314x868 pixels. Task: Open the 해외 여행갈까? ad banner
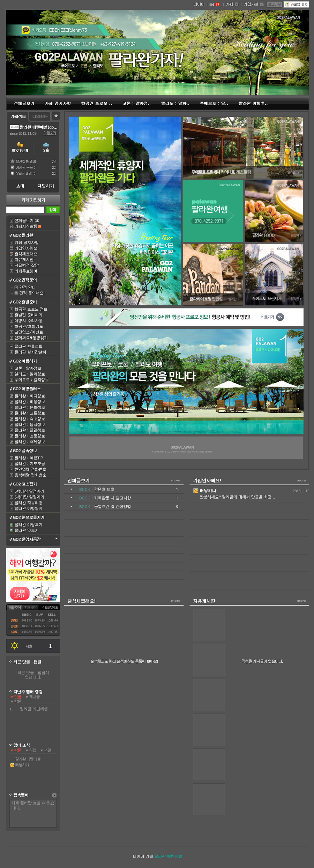pos(33,575)
